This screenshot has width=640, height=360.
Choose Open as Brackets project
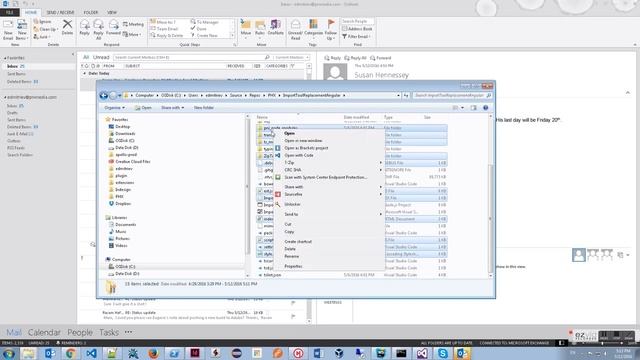click(306, 148)
